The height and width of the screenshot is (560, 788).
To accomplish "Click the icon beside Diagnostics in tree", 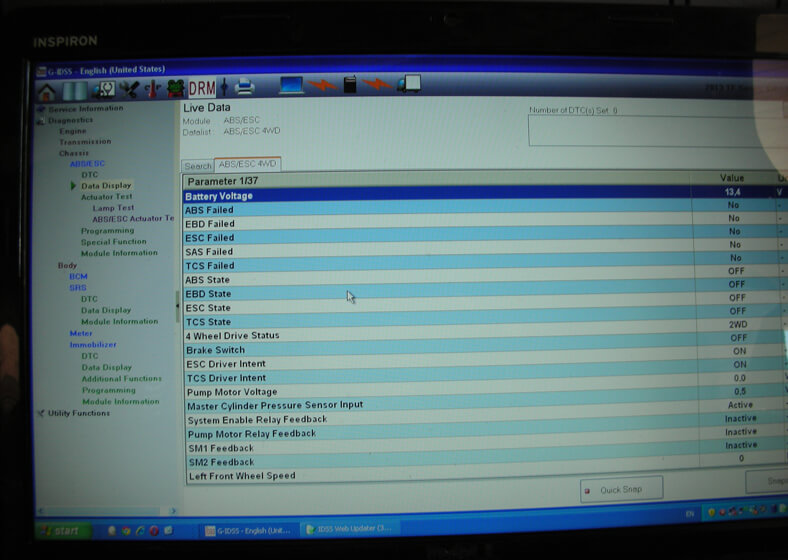I will [x=41, y=121].
